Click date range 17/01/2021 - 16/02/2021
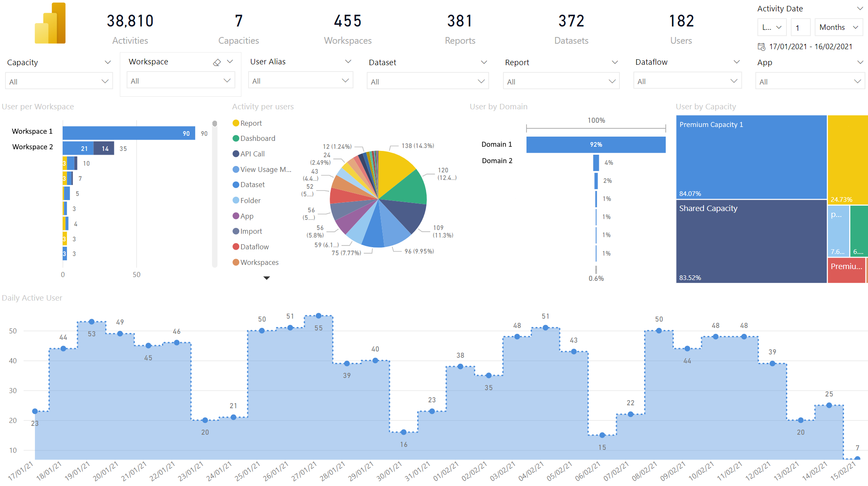This screenshot has width=868, height=486. pos(810,47)
